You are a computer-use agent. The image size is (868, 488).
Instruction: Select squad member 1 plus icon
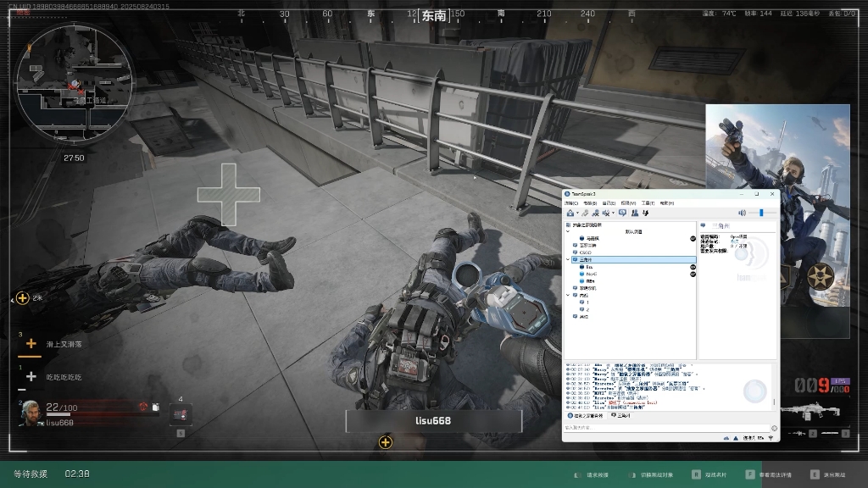coord(31,377)
